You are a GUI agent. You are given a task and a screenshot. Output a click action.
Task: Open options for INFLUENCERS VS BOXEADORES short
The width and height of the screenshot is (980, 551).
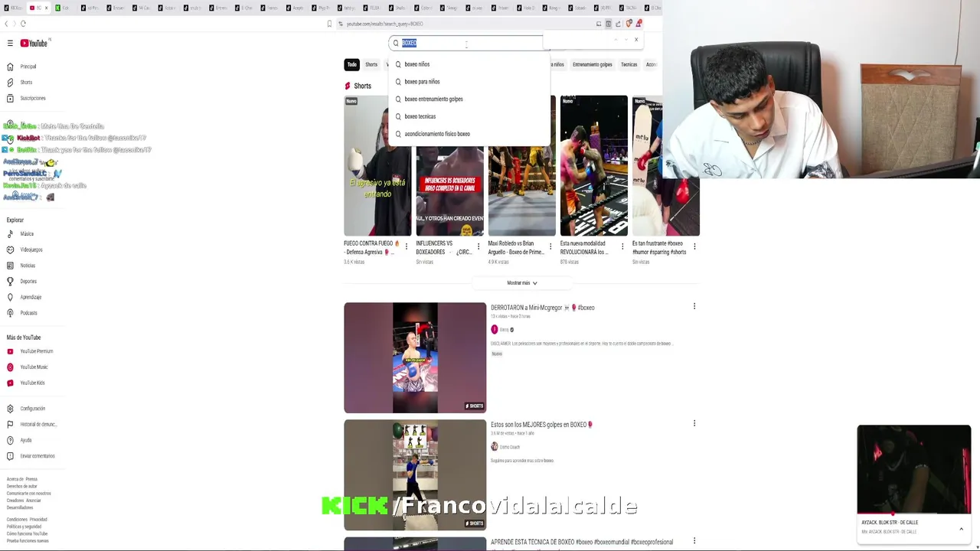click(479, 246)
